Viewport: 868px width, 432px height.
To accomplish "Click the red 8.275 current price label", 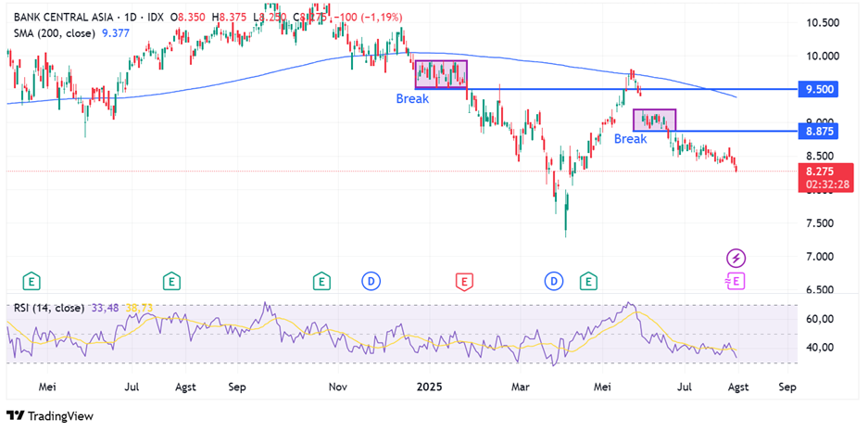I will coord(822,172).
